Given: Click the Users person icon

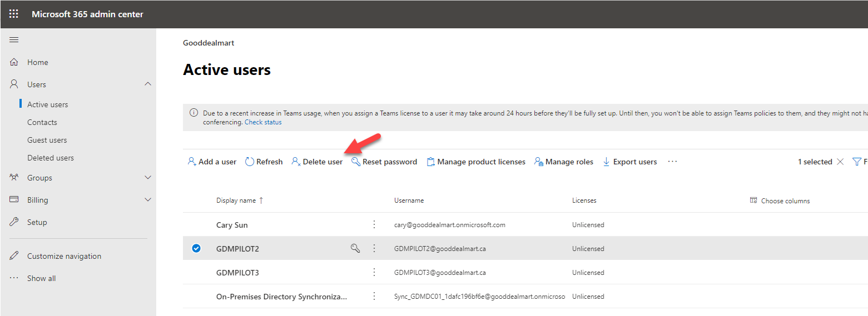Looking at the screenshot, I should click(14, 84).
